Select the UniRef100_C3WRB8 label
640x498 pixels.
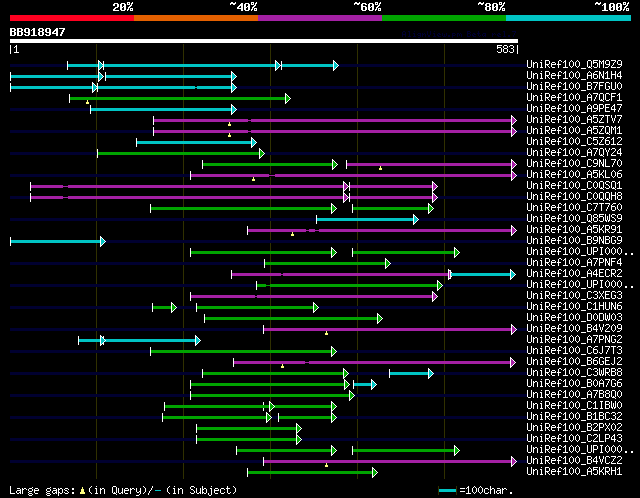click(574, 373)
